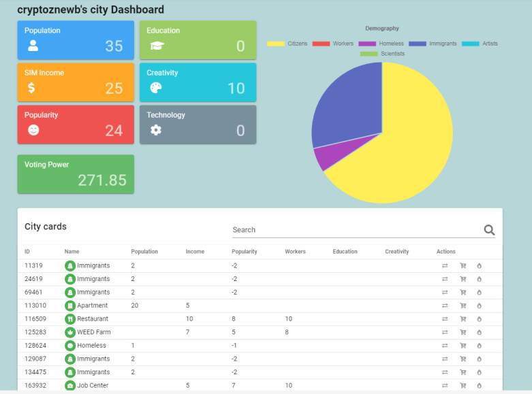The height and width of the screenshot is (394, 532).
Task: Click transfer icon for card 11319
Action: 445,266
